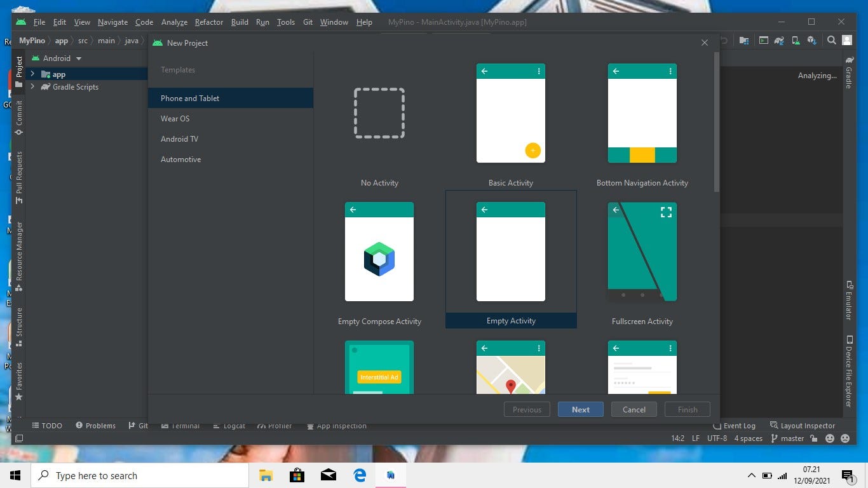
Task: Launch the Layout Inspector
Action: tap(803, 425)
